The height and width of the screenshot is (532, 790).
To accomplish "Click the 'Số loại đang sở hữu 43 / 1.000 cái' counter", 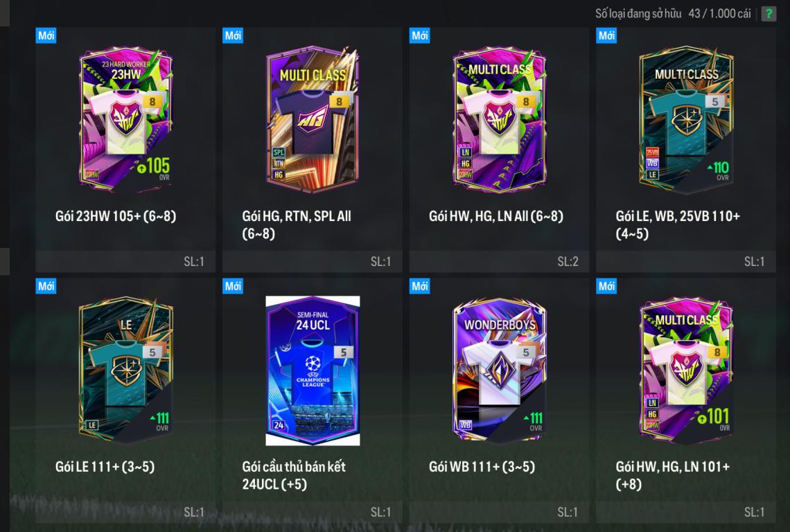I will coord(673,14).
